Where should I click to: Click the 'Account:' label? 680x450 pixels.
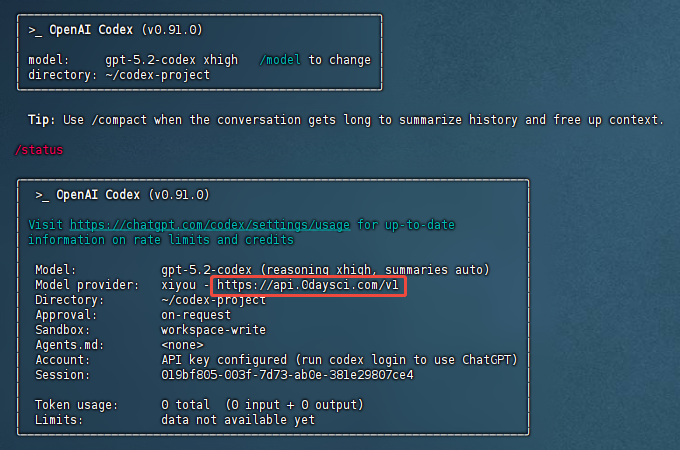(x=62, y=360)
